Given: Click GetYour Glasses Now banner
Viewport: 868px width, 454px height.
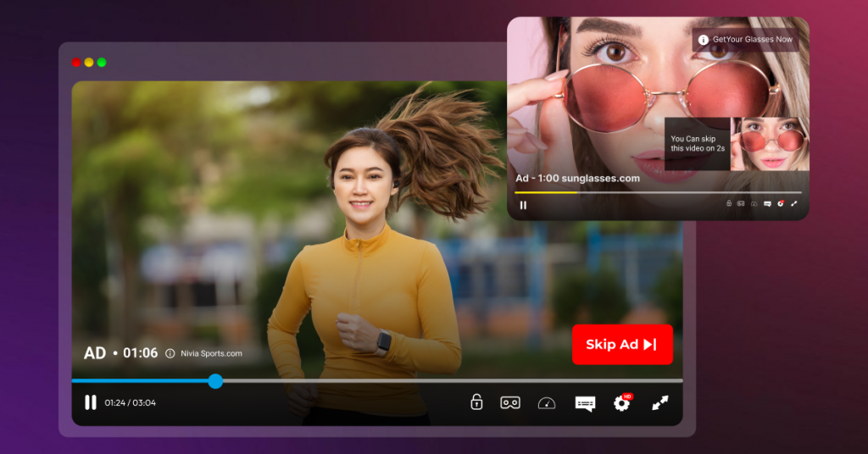Looking at the screenshot, I should coord(746,40).
